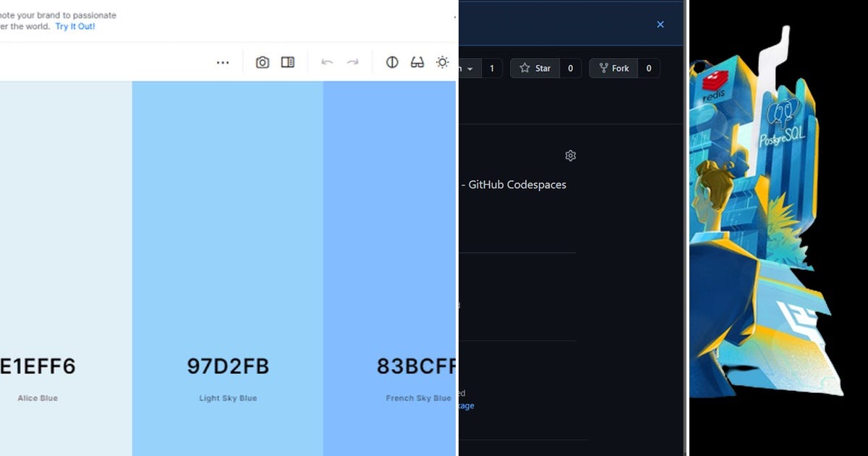Click the redo arrow icon
The width and height of the screenshot is (868, 456).
pos(353,62)
